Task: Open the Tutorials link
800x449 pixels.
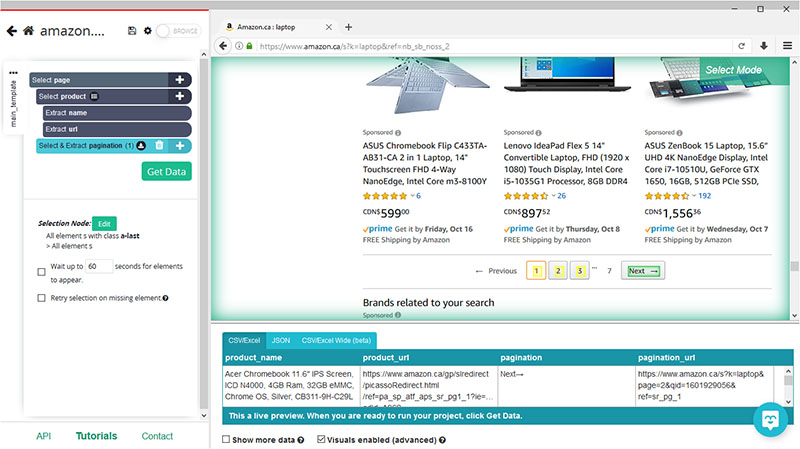Action: pos(96,436)
